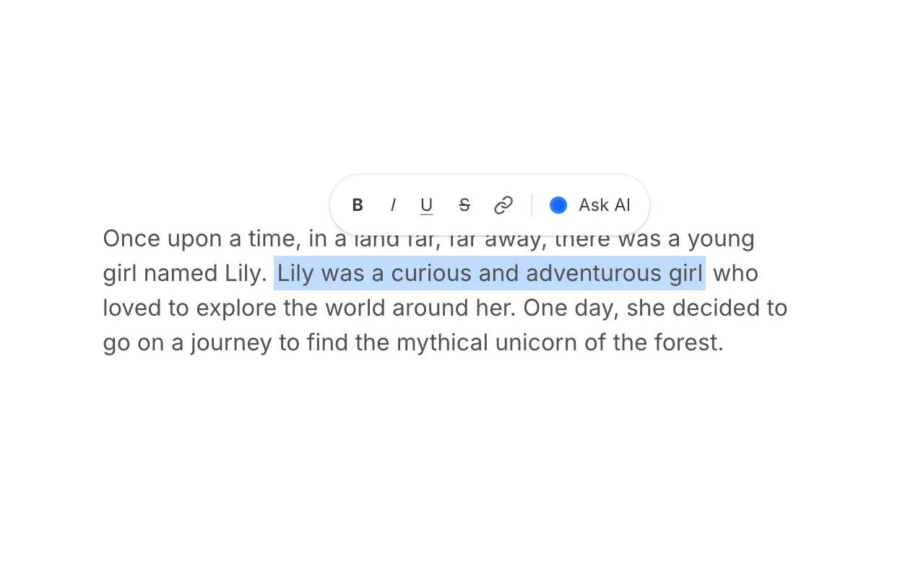
Task: Select the chain link icon in the toolbar
Action: click(x=503, y=205)
